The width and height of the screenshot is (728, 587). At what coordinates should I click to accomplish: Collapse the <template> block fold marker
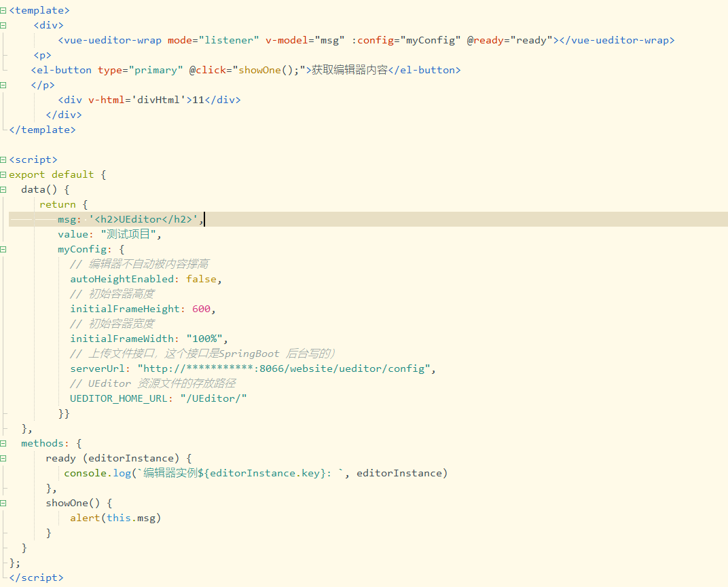click(3, 10)
